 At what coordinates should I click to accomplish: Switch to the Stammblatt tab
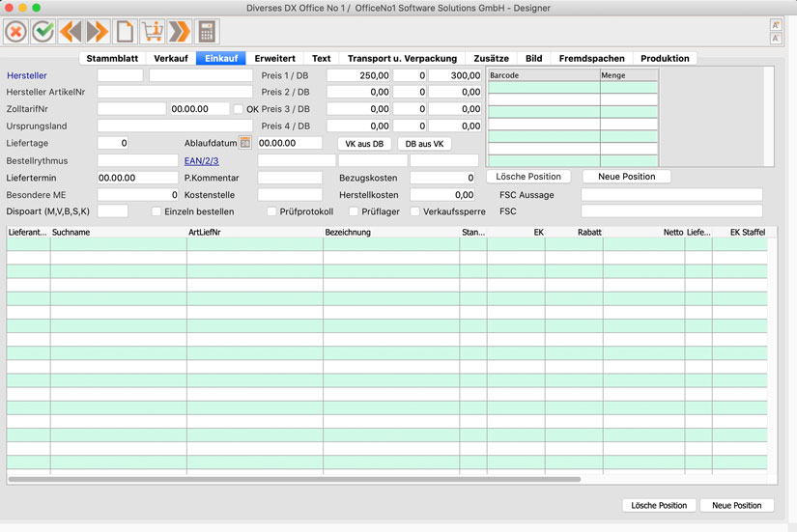tap(112, 59)
